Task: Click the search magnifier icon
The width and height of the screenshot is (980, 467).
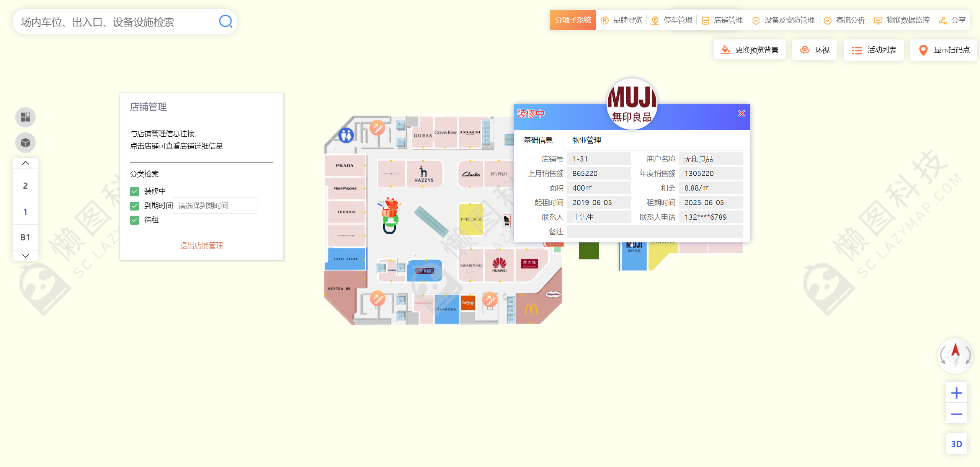Action: (x=225, y=21)
